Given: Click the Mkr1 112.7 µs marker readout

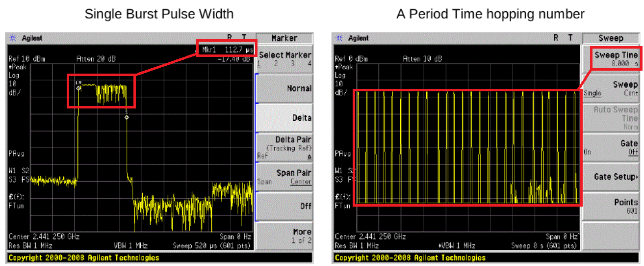Looking at the screenshot, I should click(226, 49).
